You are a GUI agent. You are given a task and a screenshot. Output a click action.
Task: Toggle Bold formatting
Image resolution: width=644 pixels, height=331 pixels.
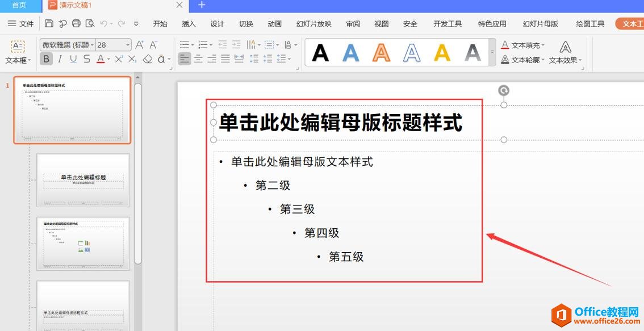(46, 59)
